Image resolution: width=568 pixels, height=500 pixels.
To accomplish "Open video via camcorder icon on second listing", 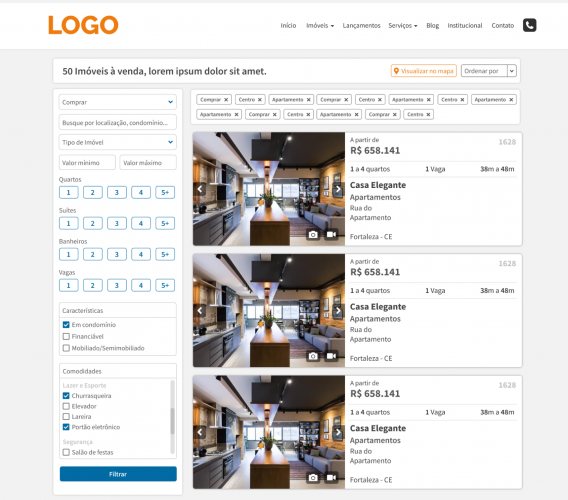I will (331, 356).
